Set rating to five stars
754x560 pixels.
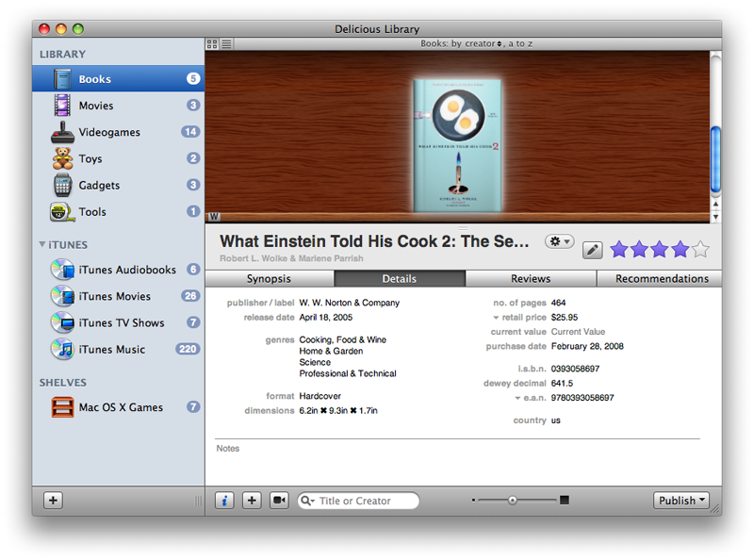[700, 250]
